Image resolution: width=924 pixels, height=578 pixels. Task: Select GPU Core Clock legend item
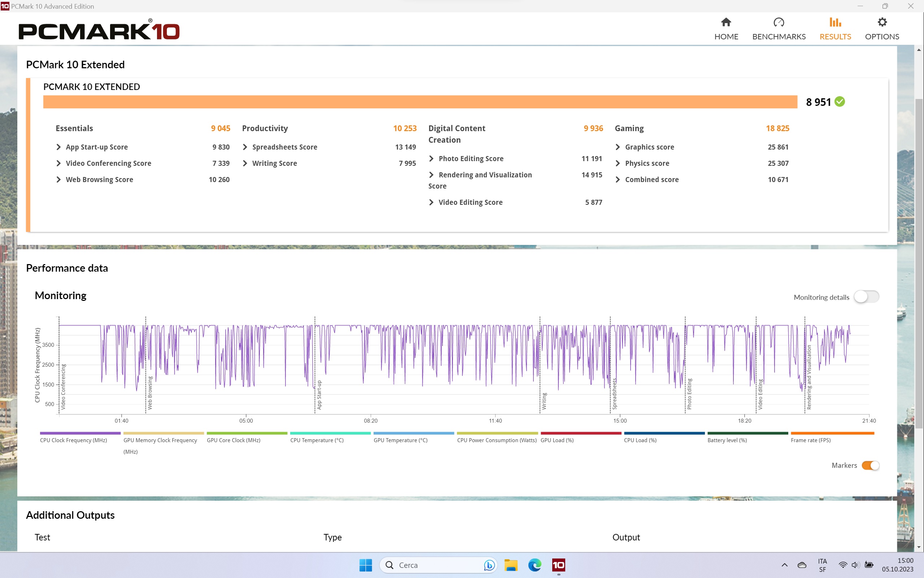tap(247, 438)
